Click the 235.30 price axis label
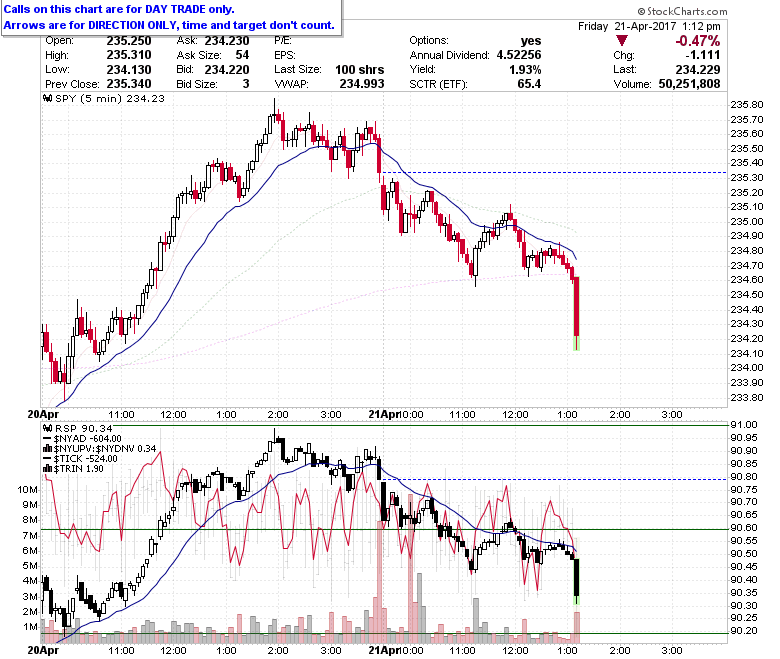 pos(747,178)
